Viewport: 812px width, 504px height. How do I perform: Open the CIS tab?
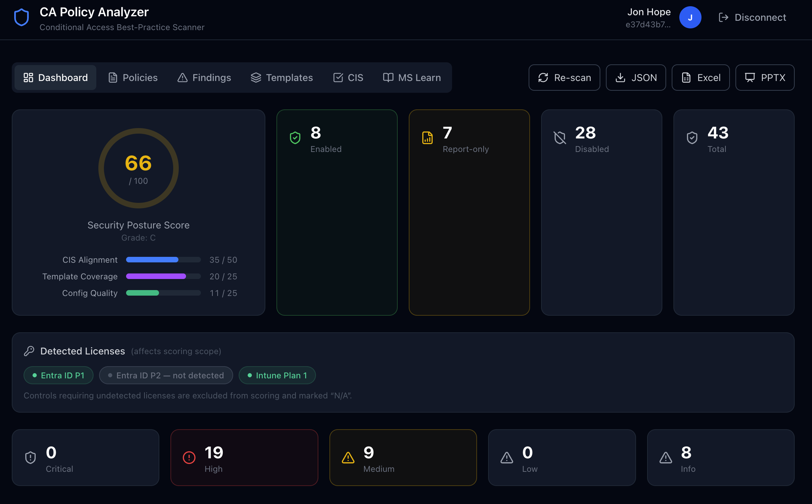[x=348, y=78]
